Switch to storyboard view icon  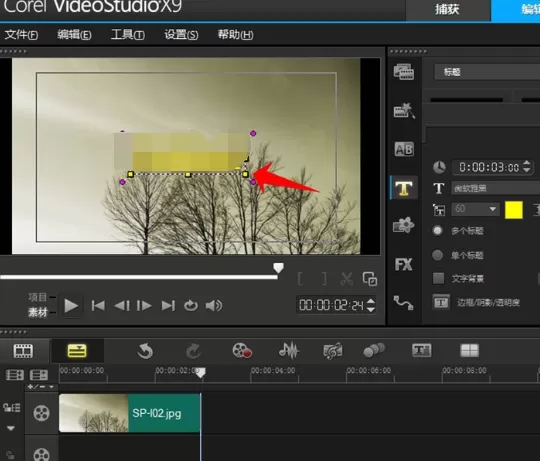pyautogui.click(x=23, y=351)
